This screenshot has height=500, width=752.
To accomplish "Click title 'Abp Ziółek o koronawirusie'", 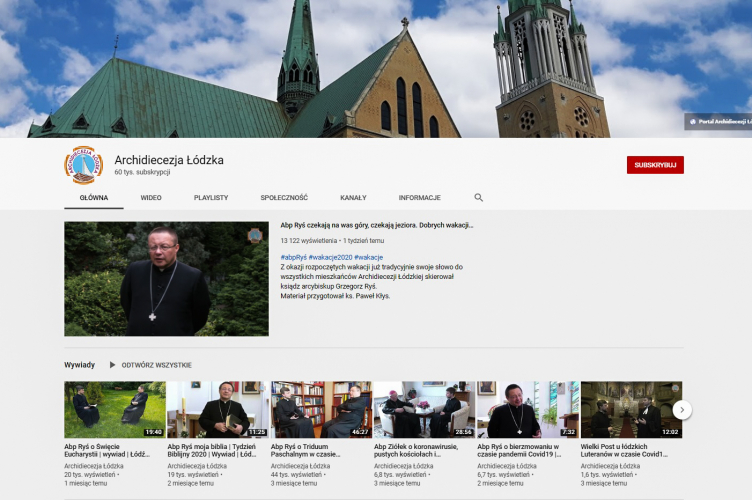I will coord(416,450).
